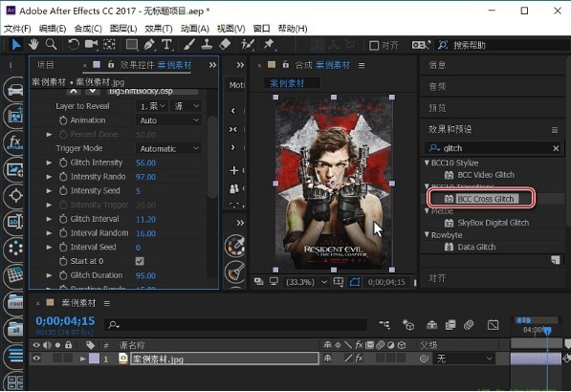Click the car sidebar icon
The image size is (571, 392).
coord(15,89)
